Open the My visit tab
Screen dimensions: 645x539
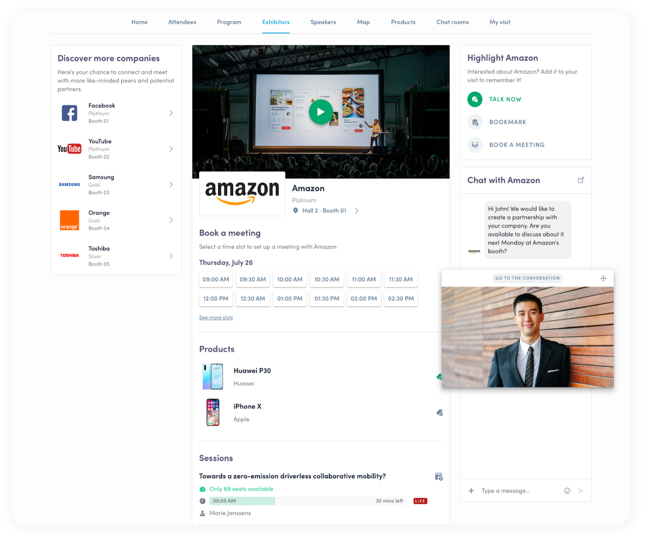click(x=500, y=22)
